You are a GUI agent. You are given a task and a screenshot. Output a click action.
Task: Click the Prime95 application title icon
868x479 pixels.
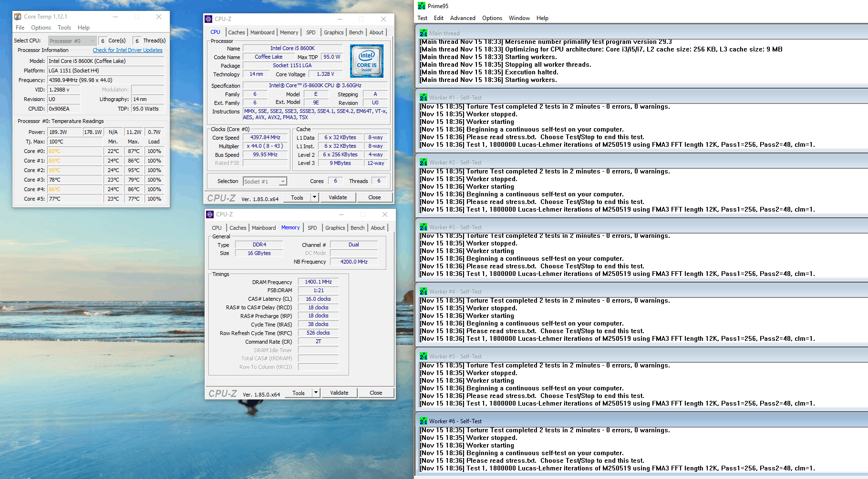[x=422, y=6]
